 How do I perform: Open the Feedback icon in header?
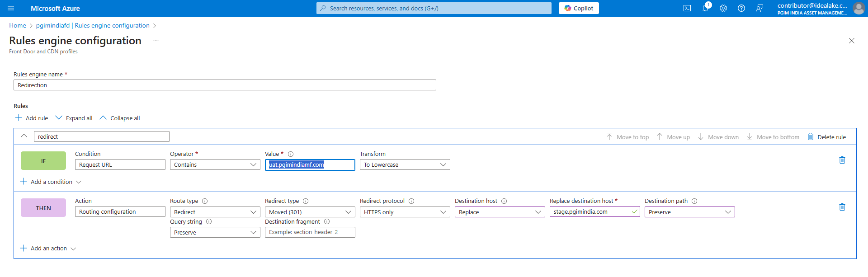[x=759, y=8]
